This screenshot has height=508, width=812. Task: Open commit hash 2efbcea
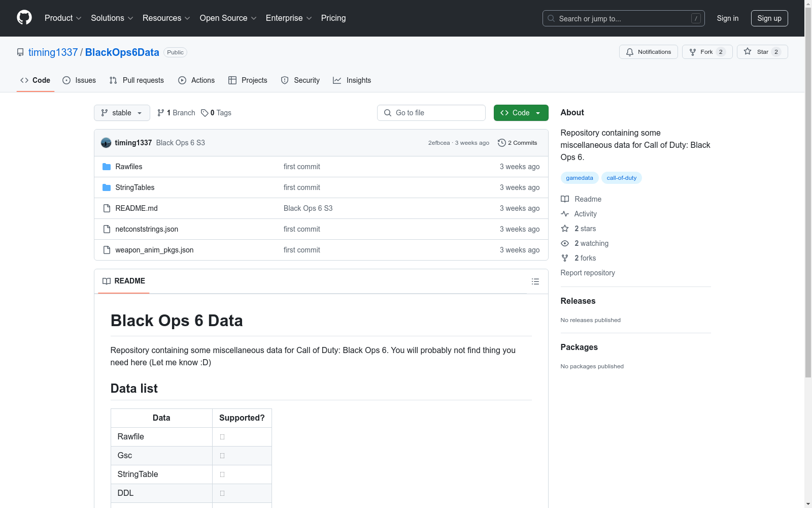click(439, 143)
